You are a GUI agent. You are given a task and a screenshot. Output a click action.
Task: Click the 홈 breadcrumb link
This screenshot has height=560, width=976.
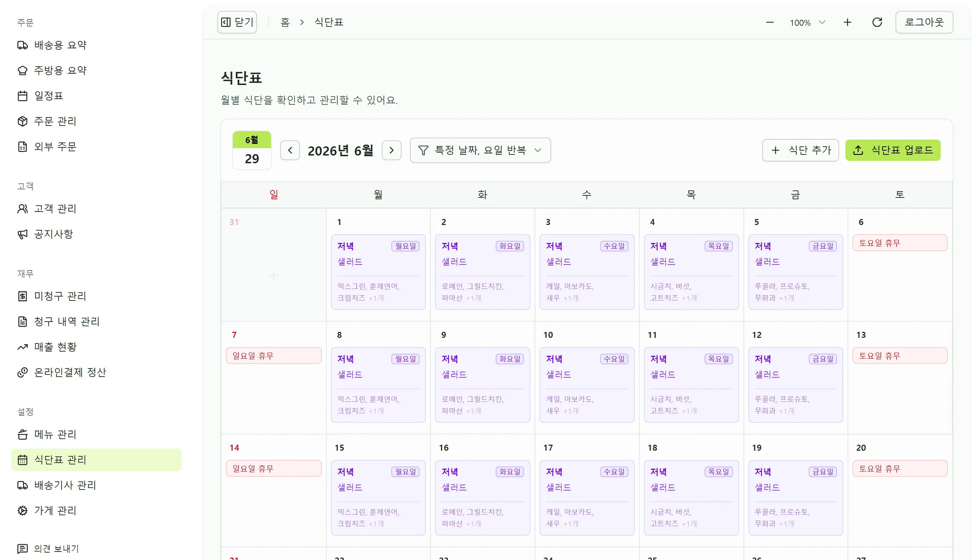pyautogui.click(x=285, y=22)
